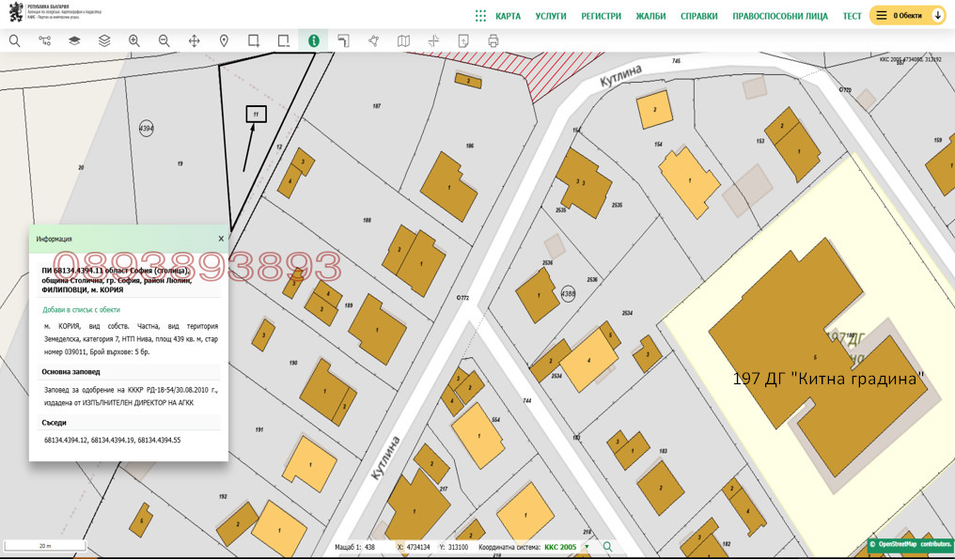Toggle the green information tool
955x560 pixels.
pyautogui.click(x=313, y=41)
